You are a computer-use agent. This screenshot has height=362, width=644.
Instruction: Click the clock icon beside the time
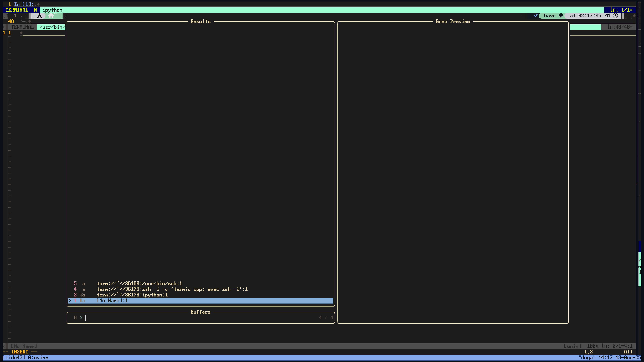click(x=615, y=15)
